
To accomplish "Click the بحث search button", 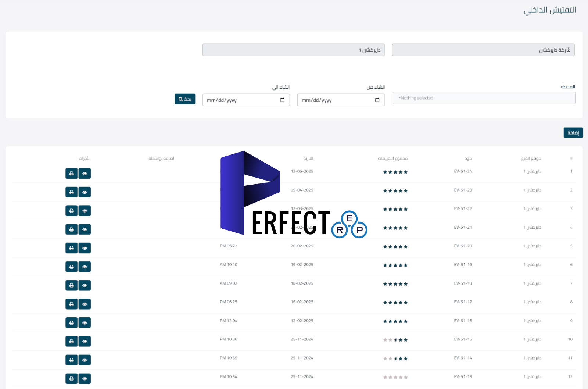I will tap(185, 99).
